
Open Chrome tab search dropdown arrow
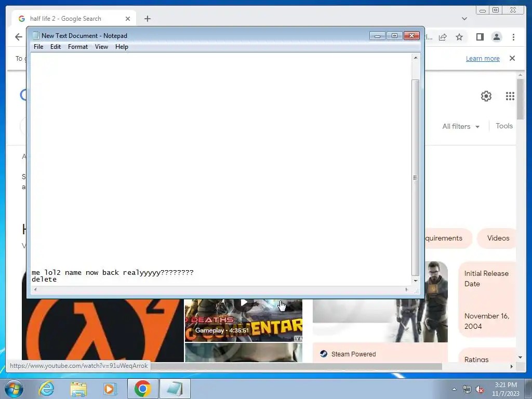pyautogui.click(x=464, y=19)
